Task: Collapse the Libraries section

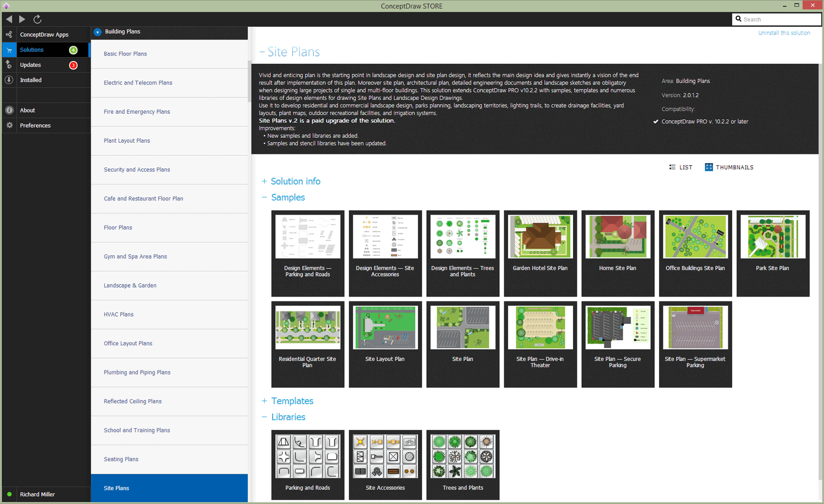Action: [x=264, y=417]
